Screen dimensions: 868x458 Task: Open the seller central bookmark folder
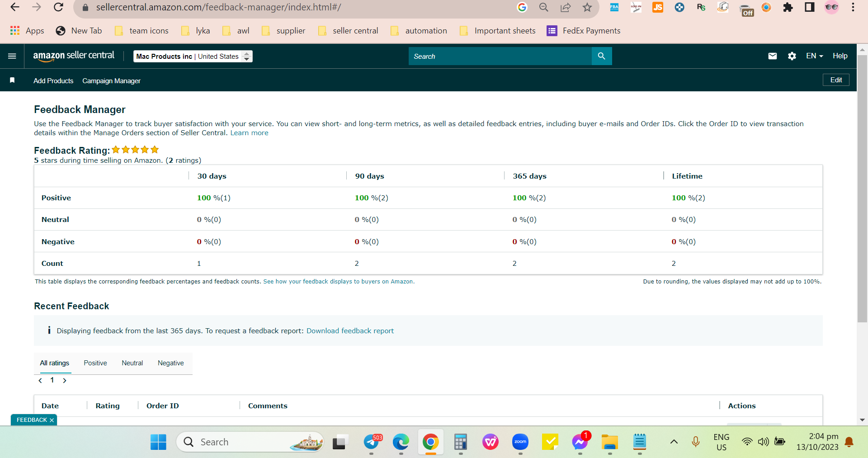click(x=348, y=31)
